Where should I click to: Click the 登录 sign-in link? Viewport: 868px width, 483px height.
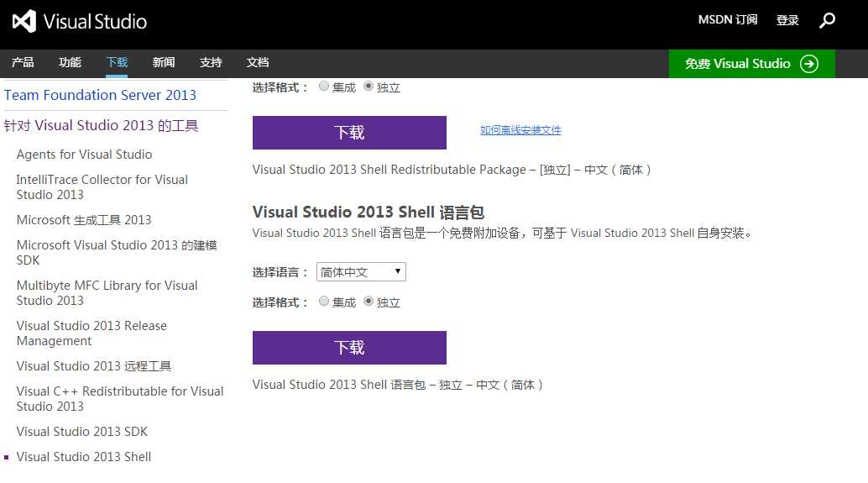pyautogui.click(x=787, y=20)
